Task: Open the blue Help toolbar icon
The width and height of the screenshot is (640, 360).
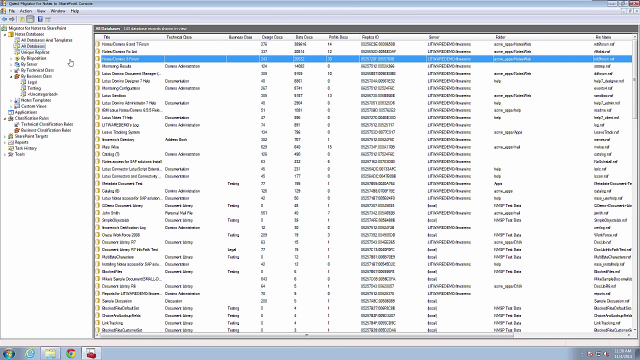Action: point(40,19)
